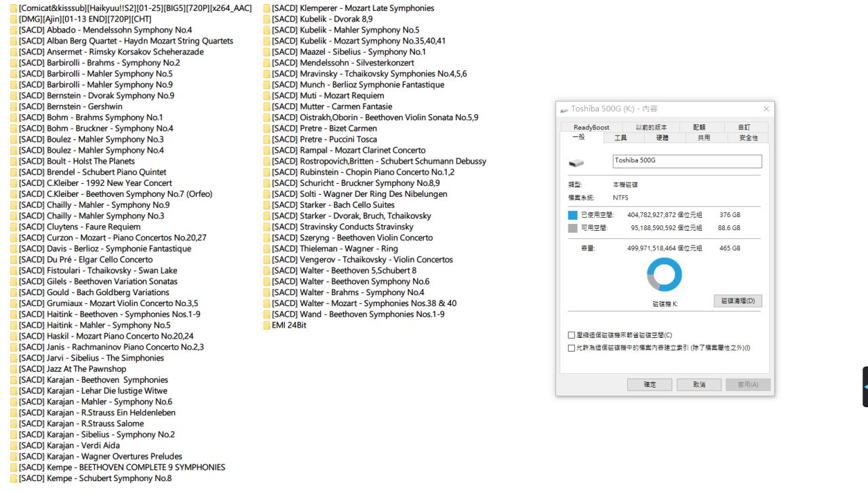Screen dimensions: 868x492
Task: Select "[SACD] Fistoulari - Tchaikovsky - Swan Lake"
Action: [98, 271]
